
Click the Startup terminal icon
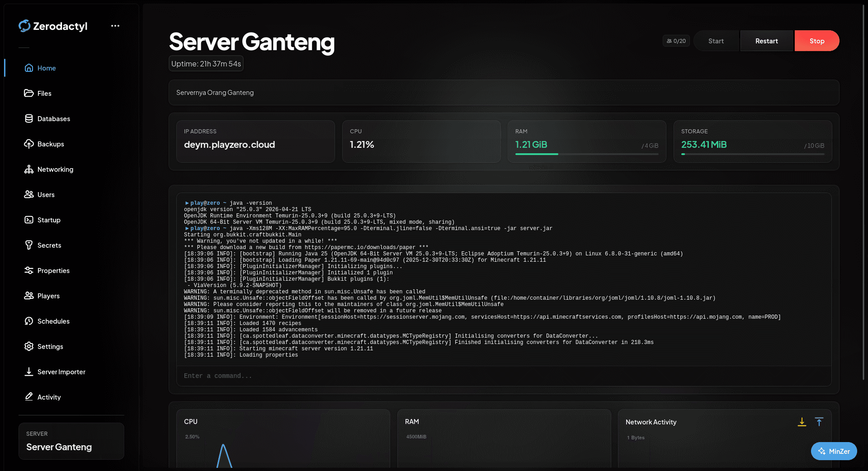(x=29, y=220)
